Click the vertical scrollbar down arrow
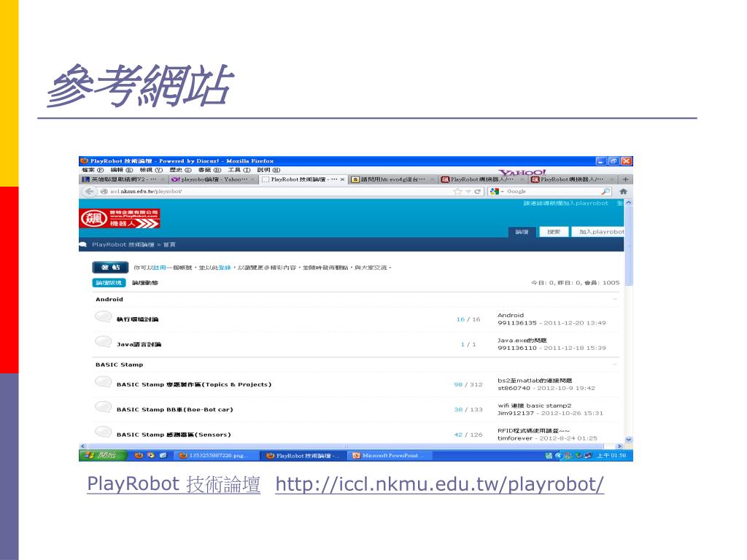The image size is (747, 560). (x=628, y=440)
